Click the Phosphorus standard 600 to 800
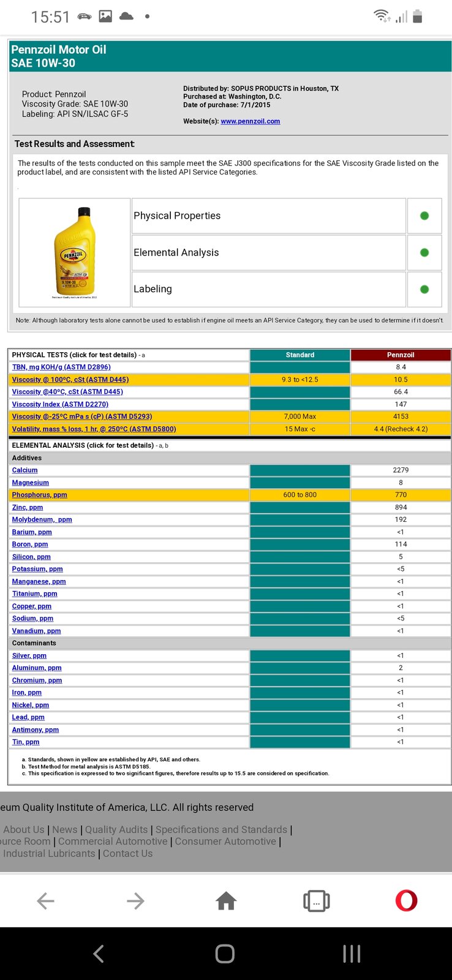The width and height of the screenshot is (452, 980). pyautogui.click(x=300, y=495)
